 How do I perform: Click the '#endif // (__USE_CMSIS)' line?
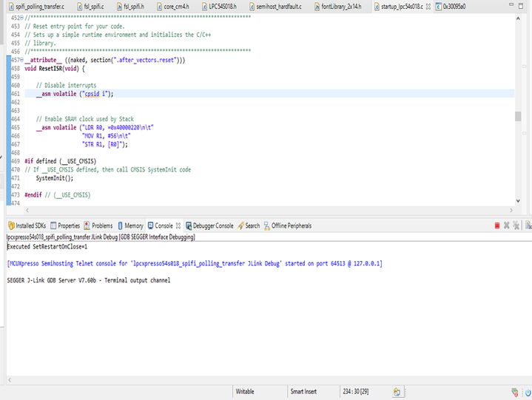pyautogui.click(x=57, y=195)
